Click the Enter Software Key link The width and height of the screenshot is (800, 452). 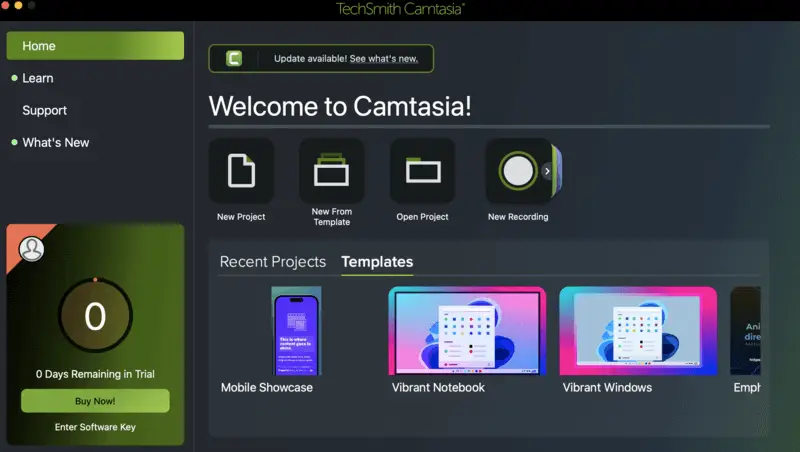point(95,427)
